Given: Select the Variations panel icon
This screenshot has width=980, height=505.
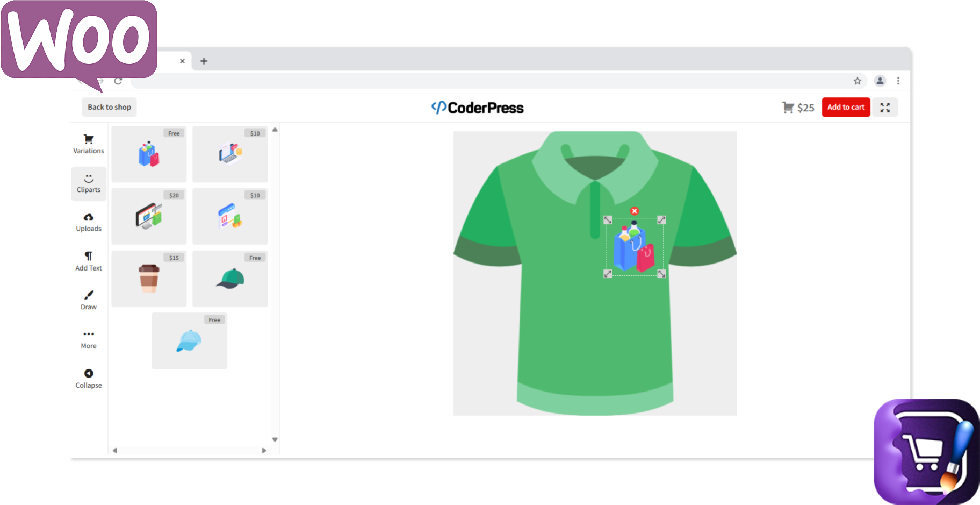Looking at the screenshot, I should (88, 143).
